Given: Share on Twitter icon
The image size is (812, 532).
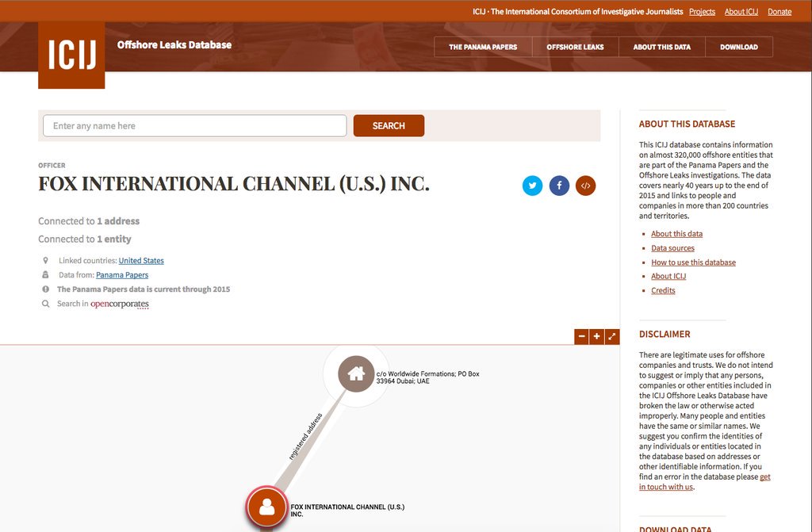Looking at the screenshot, I should [532, 186].
